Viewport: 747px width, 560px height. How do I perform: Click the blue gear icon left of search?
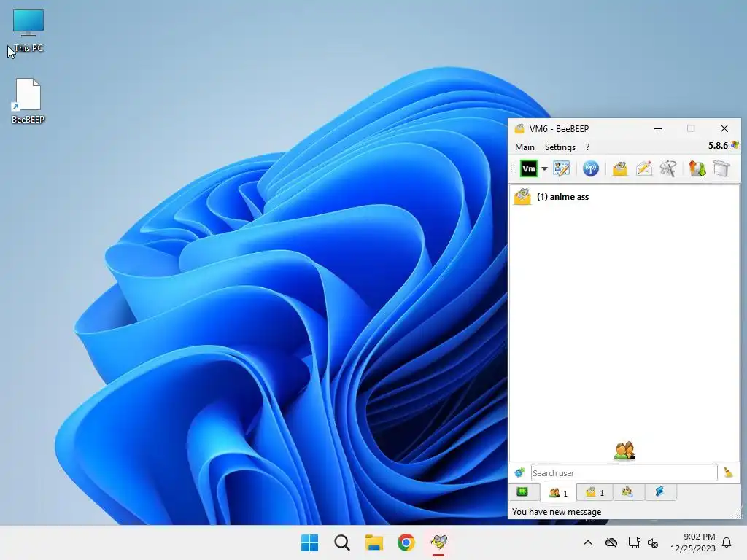click(519, 472)
